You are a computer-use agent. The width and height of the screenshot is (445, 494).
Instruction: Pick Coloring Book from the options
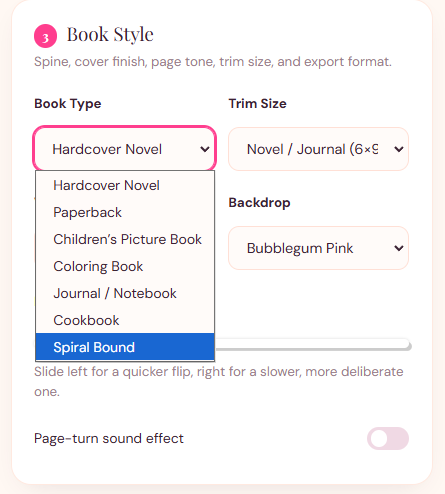coord(125,266)
